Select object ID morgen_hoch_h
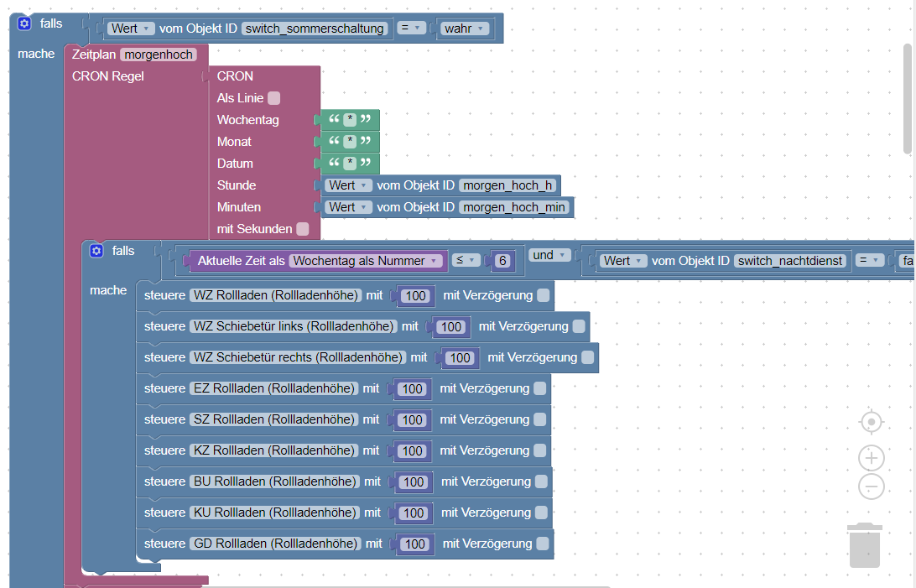The width and height of the screenshot is (916, 588). pos(507,185)
